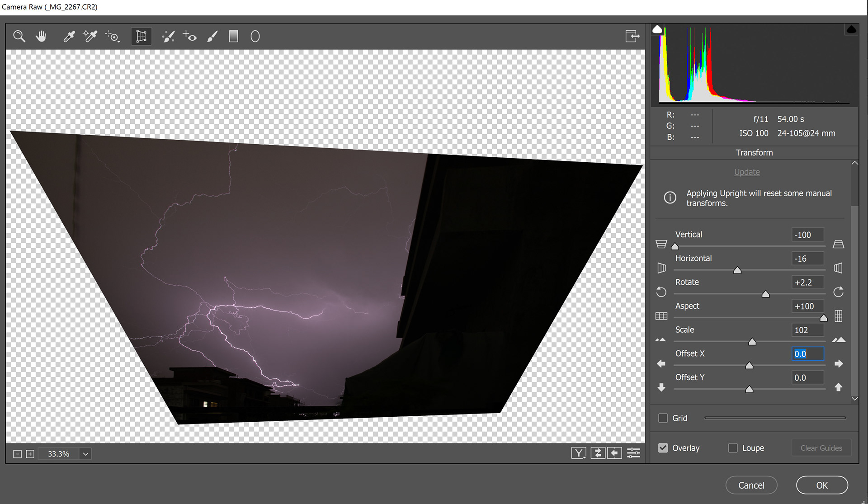This screenshot has width=868, height=504.
Task: Click the wide aspect icon
Action: pos(661,316)
